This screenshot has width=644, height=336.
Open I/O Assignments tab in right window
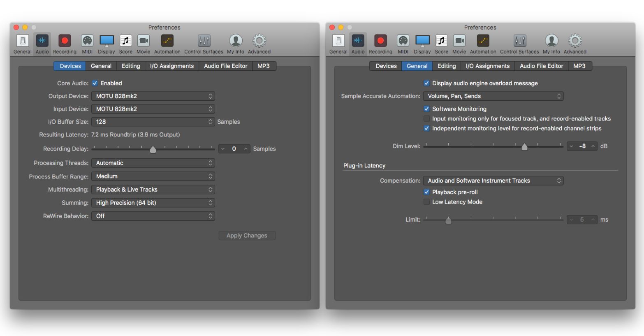pyautogui.click(x=488, y=66)
